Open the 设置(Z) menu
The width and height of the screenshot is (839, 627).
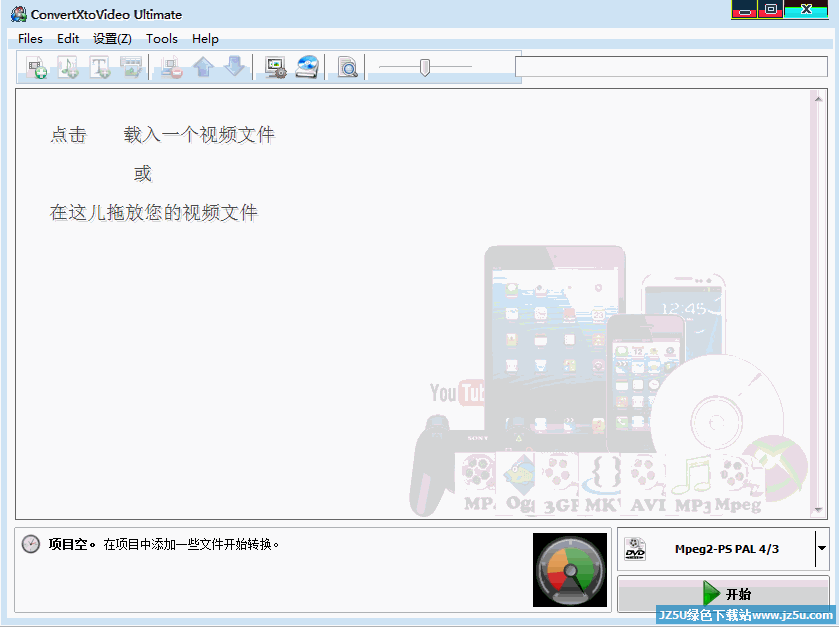tap(112, 39)
